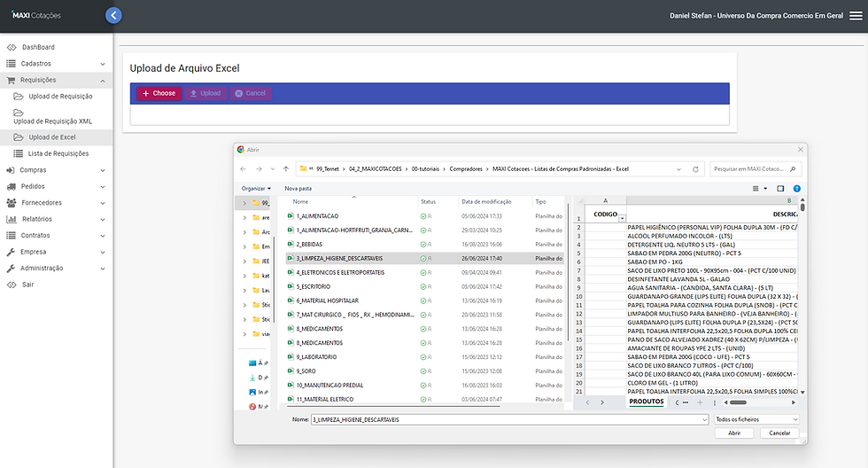
Task: Expand Relatórios menu
Action: pyautogui.click(x=57, y=219)
